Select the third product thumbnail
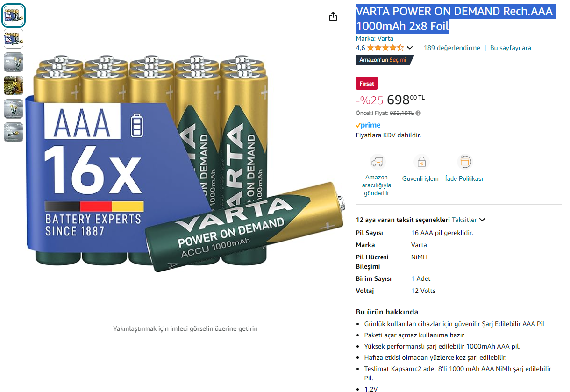 (14, 62)
